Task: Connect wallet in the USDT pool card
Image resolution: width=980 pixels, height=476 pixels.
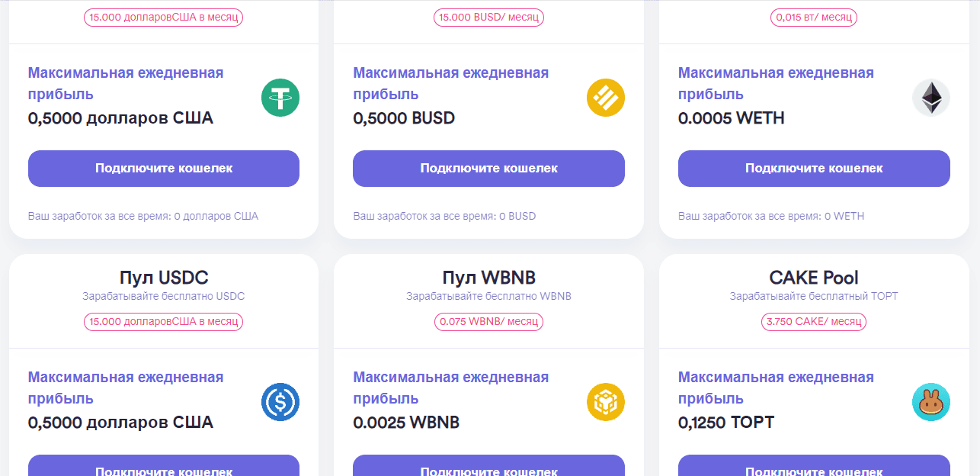Action: [x=164, y=169]
